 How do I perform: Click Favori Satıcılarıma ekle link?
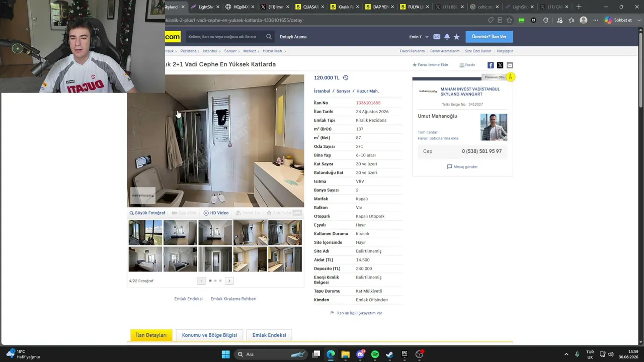pos(438,138)
